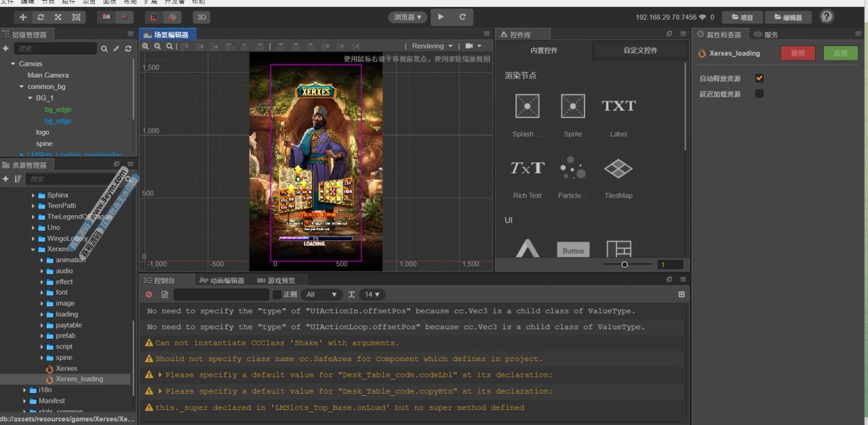Viewport: 868px width, 425px height.
Task: Collapse the Xerxes folder in assets
Action: [x=33, y=249]
